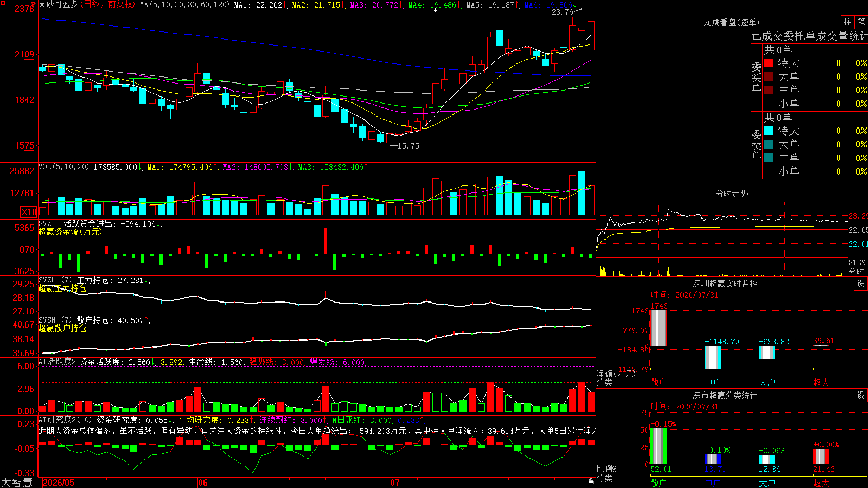Click the red 特大 buy-order color swatch
The height and width of the screenshot is (488, 868).
click(x=768, y=63)
